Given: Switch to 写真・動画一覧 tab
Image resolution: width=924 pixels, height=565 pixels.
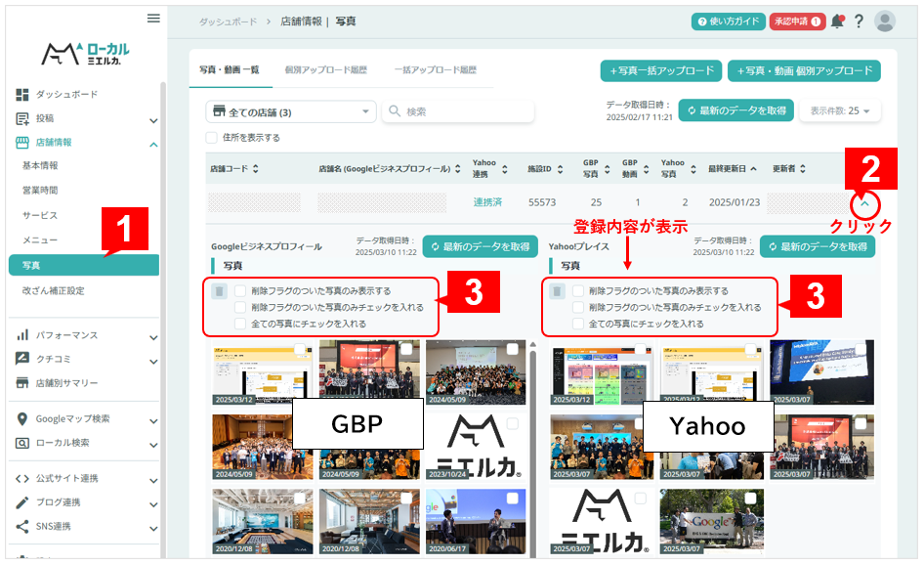Looking at the screenshot, I should [x=230, y=69].
